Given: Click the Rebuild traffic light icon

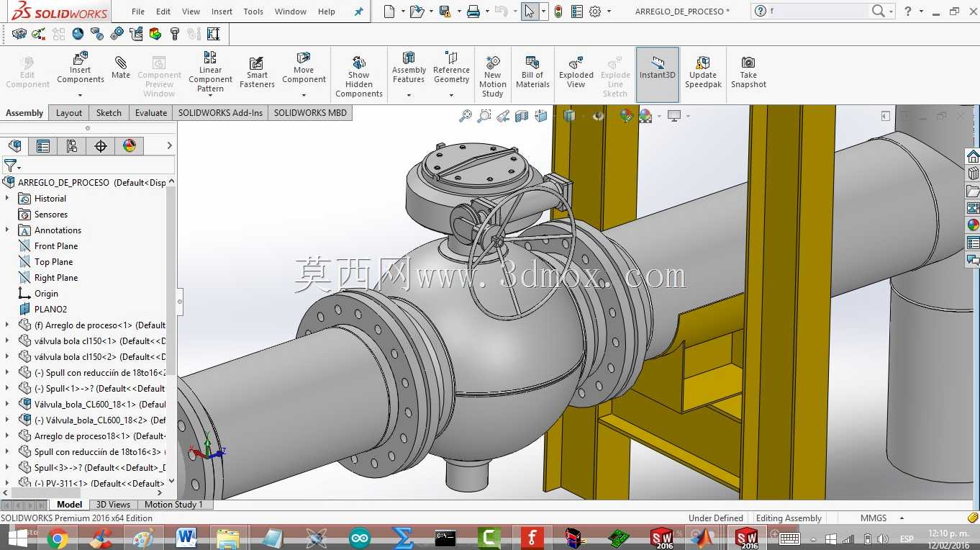Looking at the screenshot, I should (558, 12).
